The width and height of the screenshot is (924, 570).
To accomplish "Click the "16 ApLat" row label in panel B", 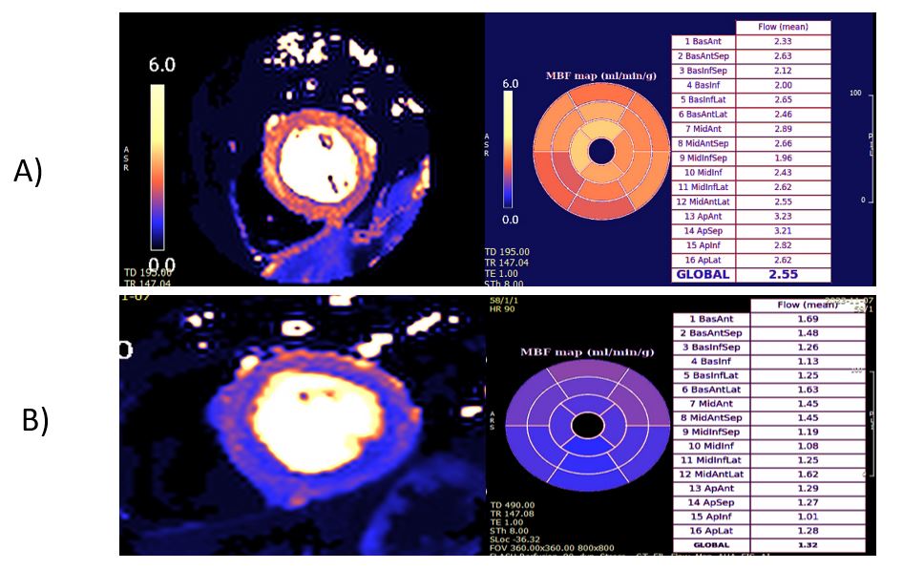I will pos(711,531).
